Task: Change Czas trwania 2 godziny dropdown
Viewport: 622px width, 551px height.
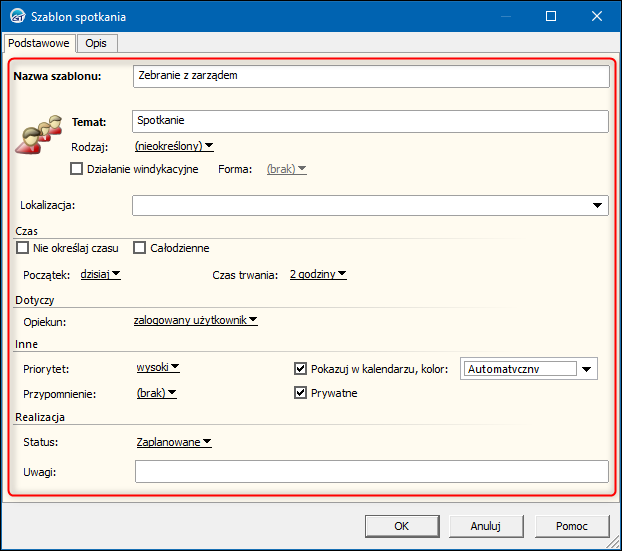Action: [x=318, y=274]
